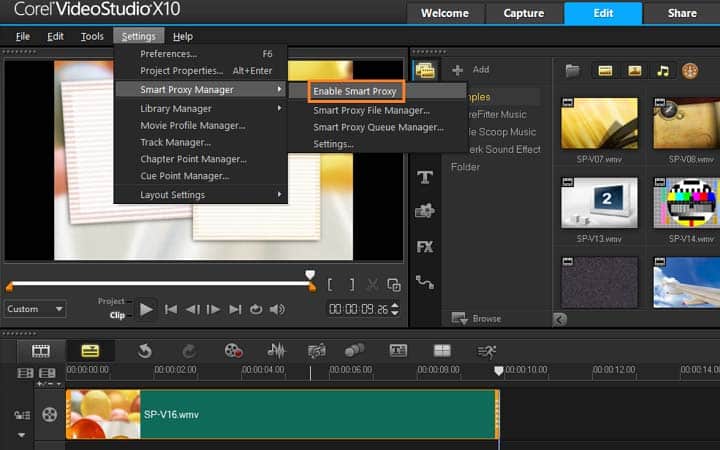
Task: Click the import media folder icon
Action: [x=572, y=71]
